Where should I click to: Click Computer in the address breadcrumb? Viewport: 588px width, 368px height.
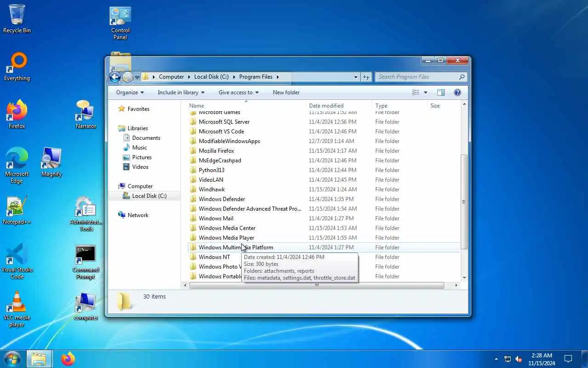(171, 77)
